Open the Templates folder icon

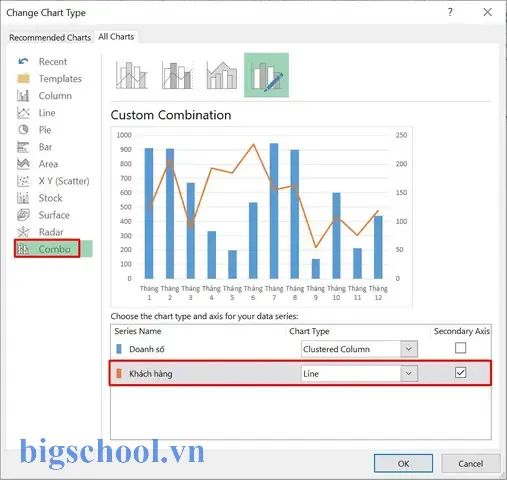tap(23, 78)
